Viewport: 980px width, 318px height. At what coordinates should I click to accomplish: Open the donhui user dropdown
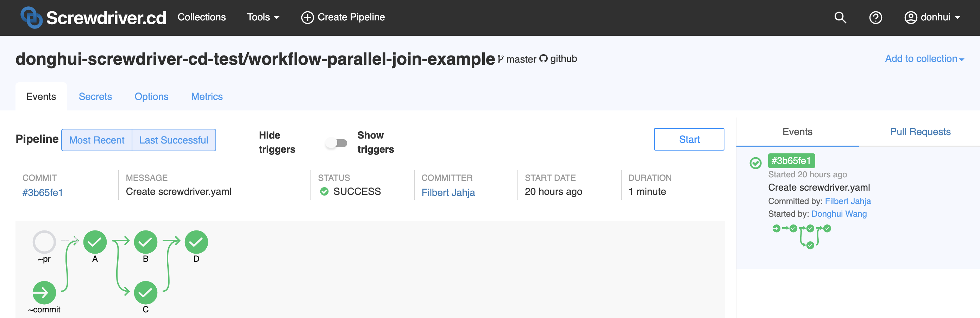tap(933, 17)
